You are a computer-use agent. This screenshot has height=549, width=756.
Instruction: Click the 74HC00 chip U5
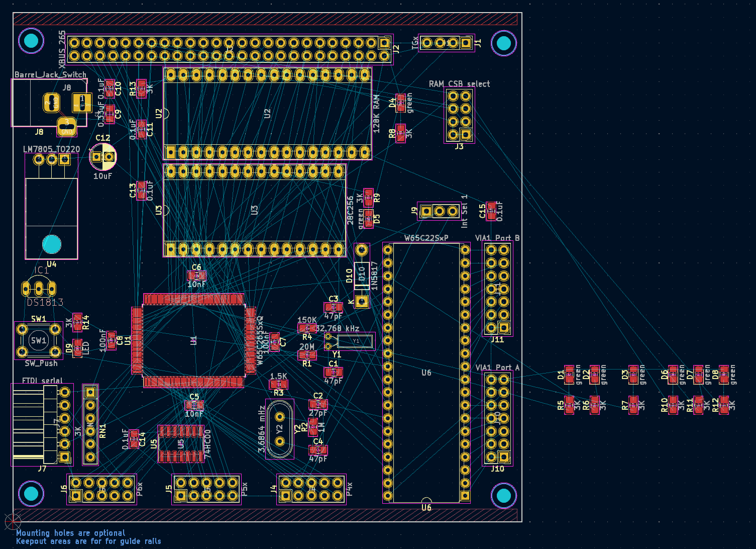pyautogui.click(x=181, y=443)
